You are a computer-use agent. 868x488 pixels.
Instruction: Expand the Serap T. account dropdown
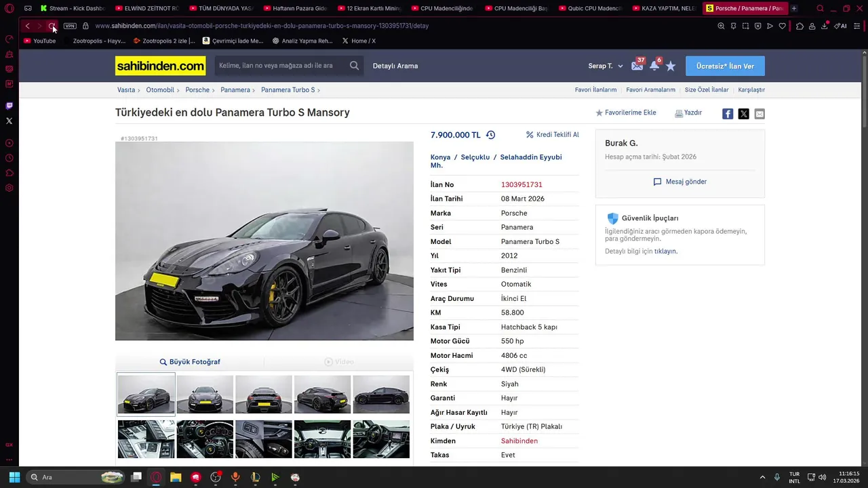[606, 66]
